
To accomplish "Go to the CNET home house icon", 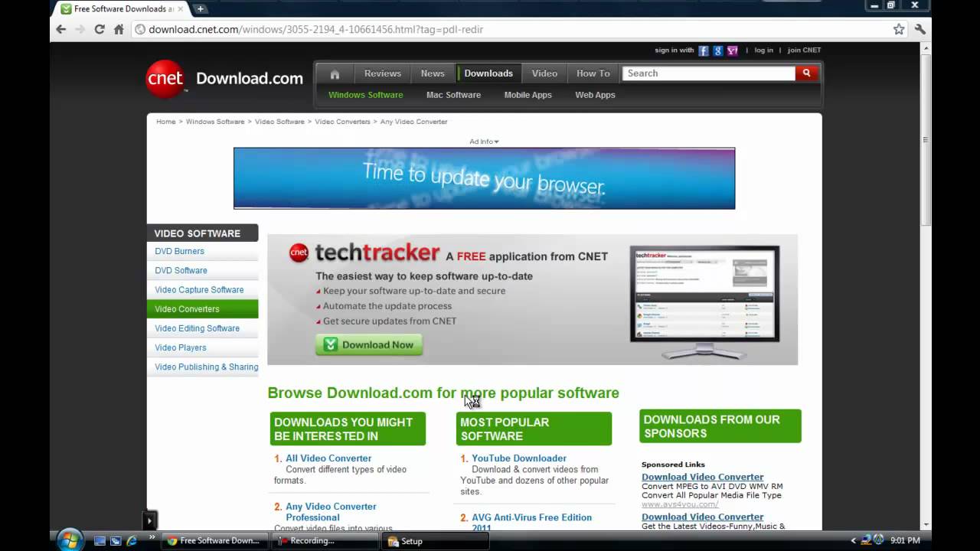I will click(335, 73).
